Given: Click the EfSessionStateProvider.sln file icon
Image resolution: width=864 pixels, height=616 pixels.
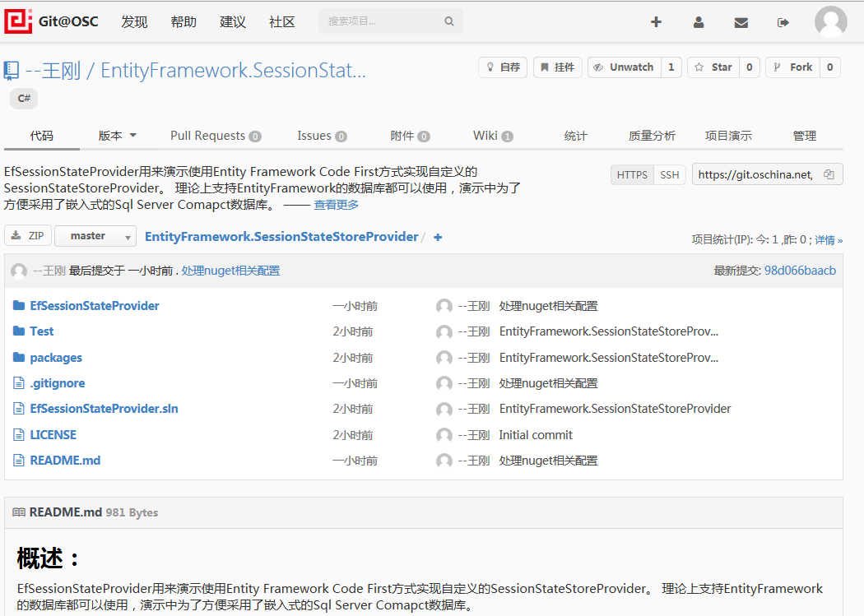Looking at the screenshot, I should (19, 409).
